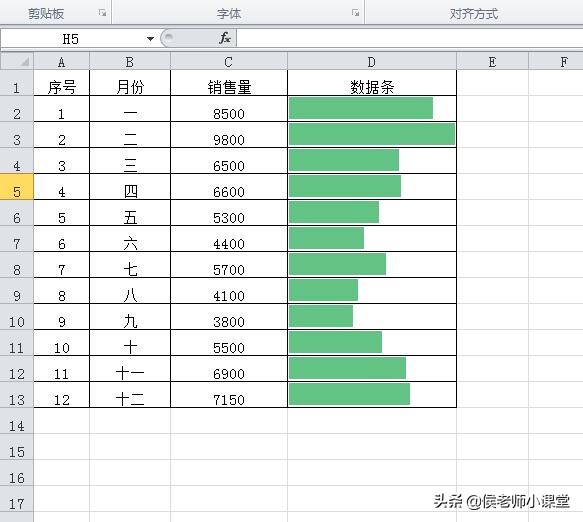
Task: Click the month cell 五
Action: tap(130, 213)
